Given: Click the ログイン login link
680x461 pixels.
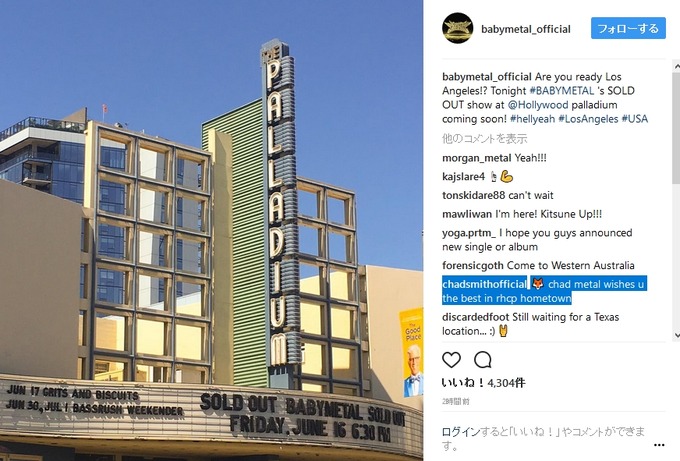Looking at the screenshot, I should 461,432.
